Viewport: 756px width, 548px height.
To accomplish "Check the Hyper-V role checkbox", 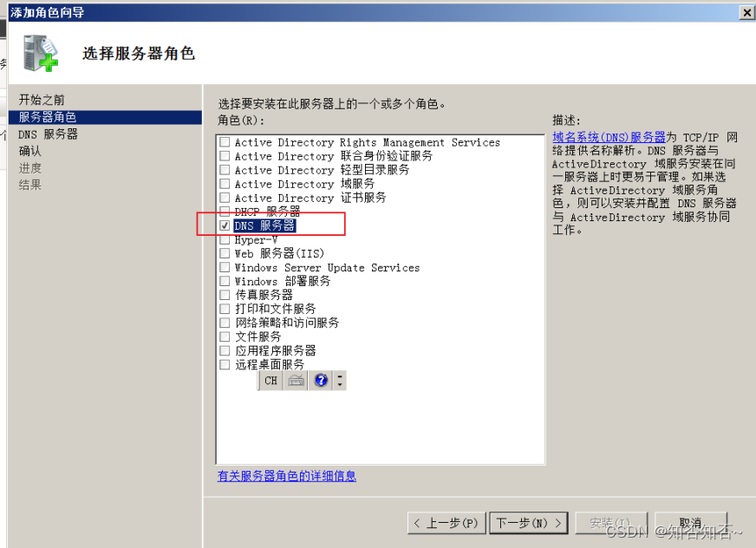I will (x=225, y=239).
